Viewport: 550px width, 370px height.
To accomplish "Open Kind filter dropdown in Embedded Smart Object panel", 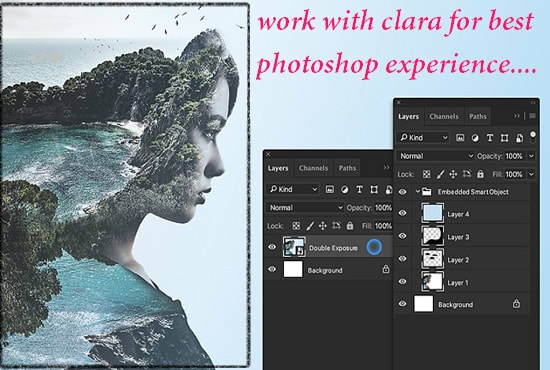I will (424, 138).
